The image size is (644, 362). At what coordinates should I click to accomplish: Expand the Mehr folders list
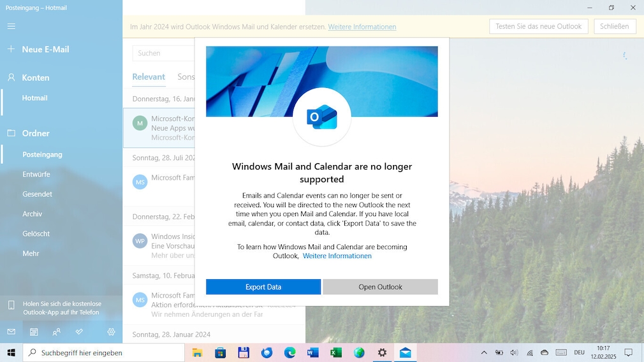(31, 254)
